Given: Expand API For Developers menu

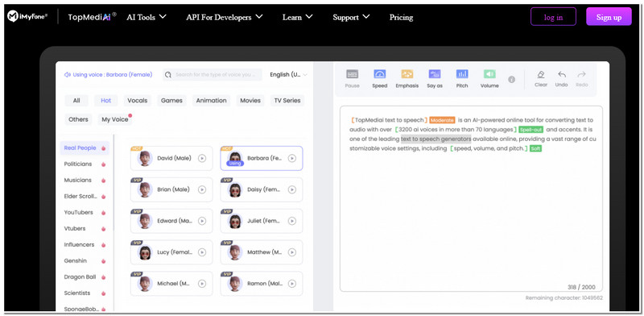Looking at the screenshot, I should click(x=225, y=17).
